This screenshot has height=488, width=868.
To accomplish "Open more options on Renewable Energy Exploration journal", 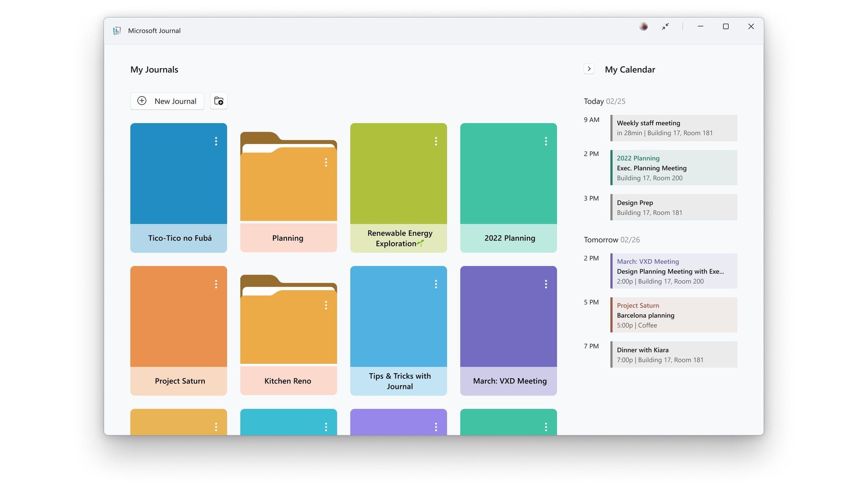I will point(436,141).
